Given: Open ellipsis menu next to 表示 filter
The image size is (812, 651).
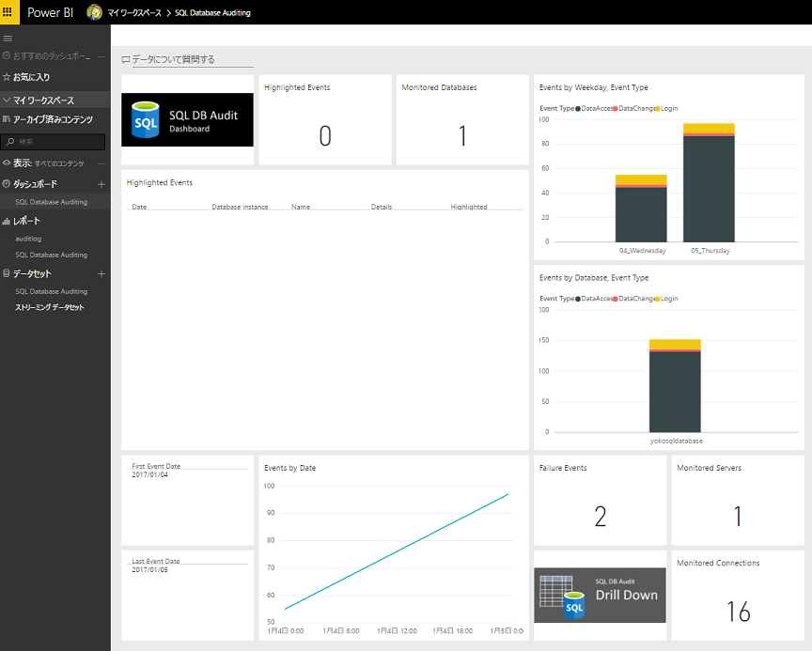Looking at the screenshot, I should (101, 163).
